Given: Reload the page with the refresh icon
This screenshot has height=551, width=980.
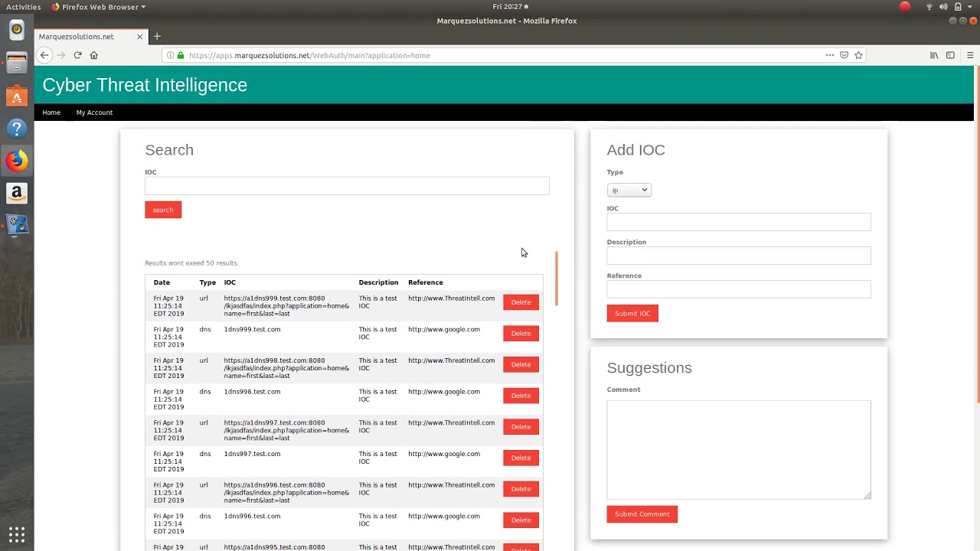Looking at the screenshot, I should point(77,55).
